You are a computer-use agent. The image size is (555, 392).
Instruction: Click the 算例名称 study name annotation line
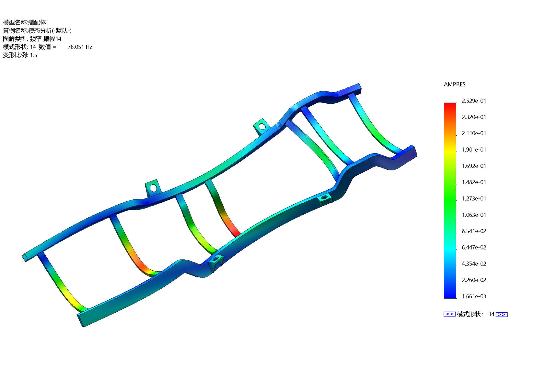[x=37, y=30]
